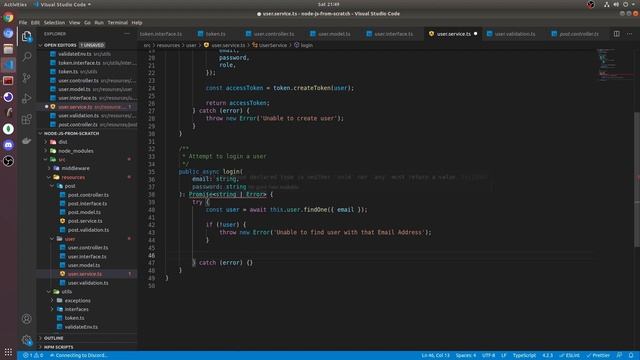Open MongoDB Compass from the dock
The image size is (640, 360).
[x=8, y=129]
